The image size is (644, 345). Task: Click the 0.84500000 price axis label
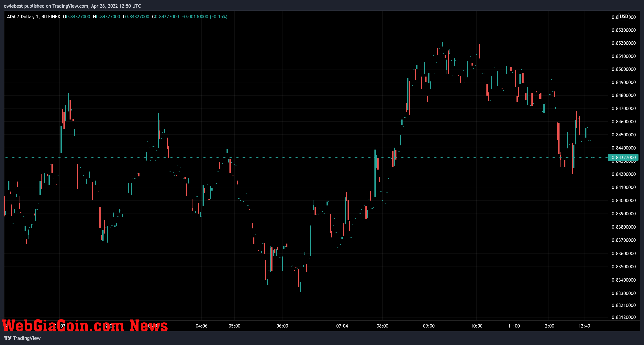pos(624,135)
